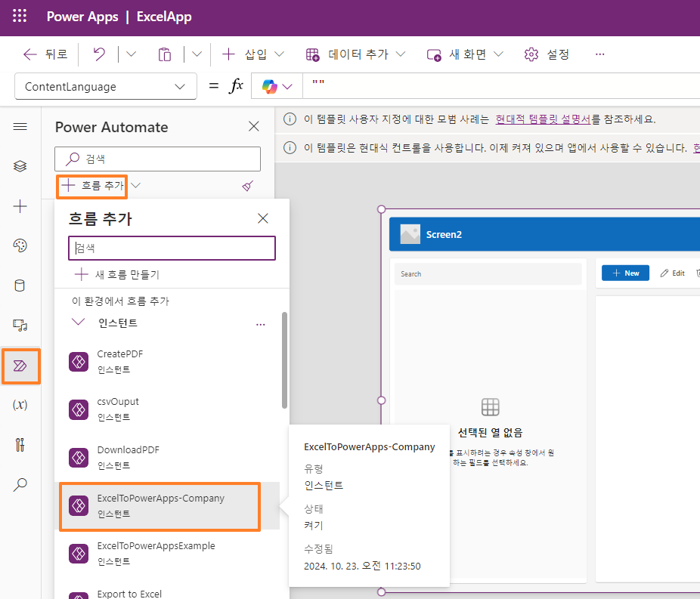
Task: Click the Screen2 header image placeholder
Action: point(410,234)
